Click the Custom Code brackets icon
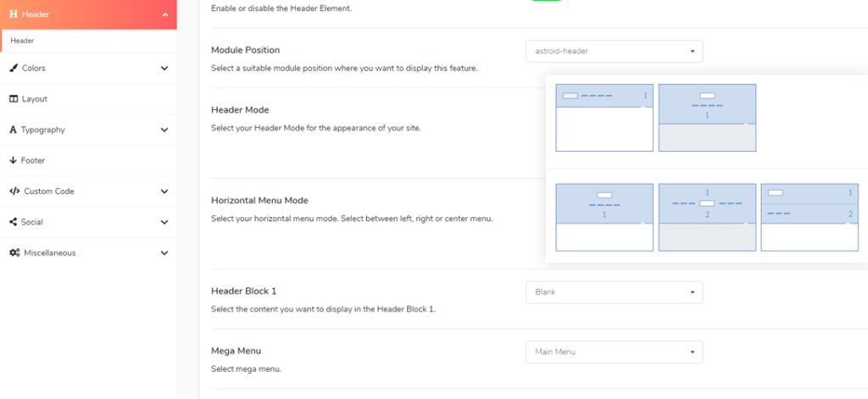This screenshot has height=399, width=868. [14, 191]
